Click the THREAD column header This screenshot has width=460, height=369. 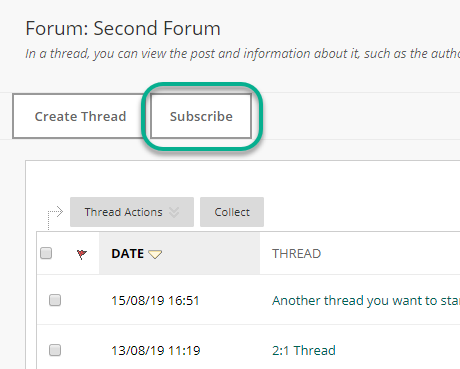pos(296,254)
